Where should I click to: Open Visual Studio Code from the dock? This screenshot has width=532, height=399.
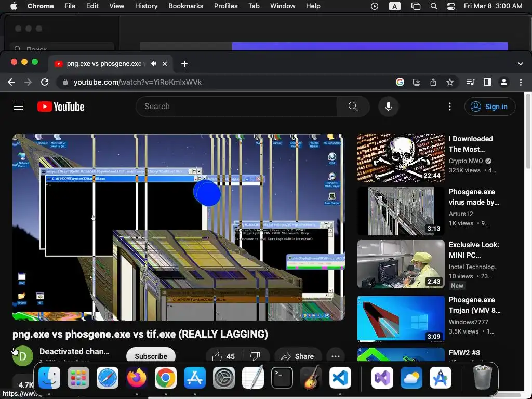click(340, 378)
